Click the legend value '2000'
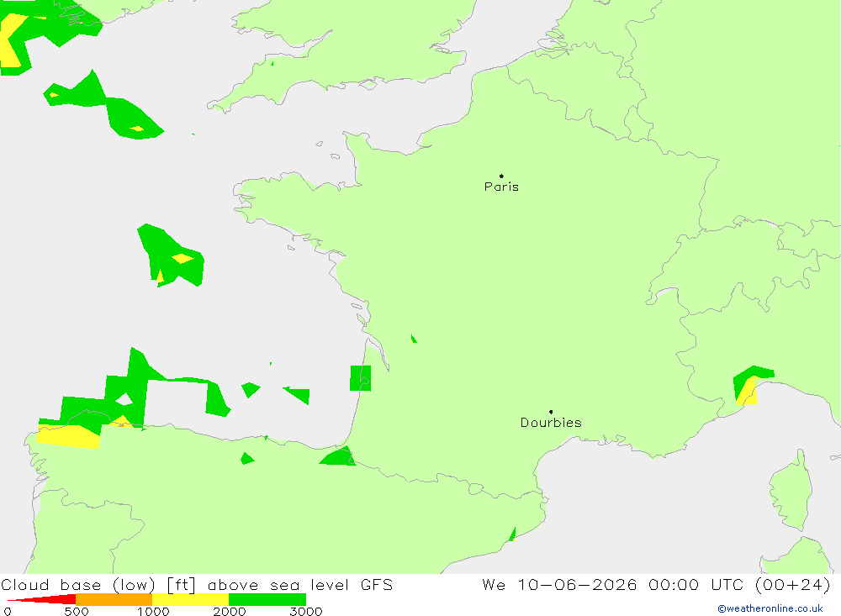 230,612
